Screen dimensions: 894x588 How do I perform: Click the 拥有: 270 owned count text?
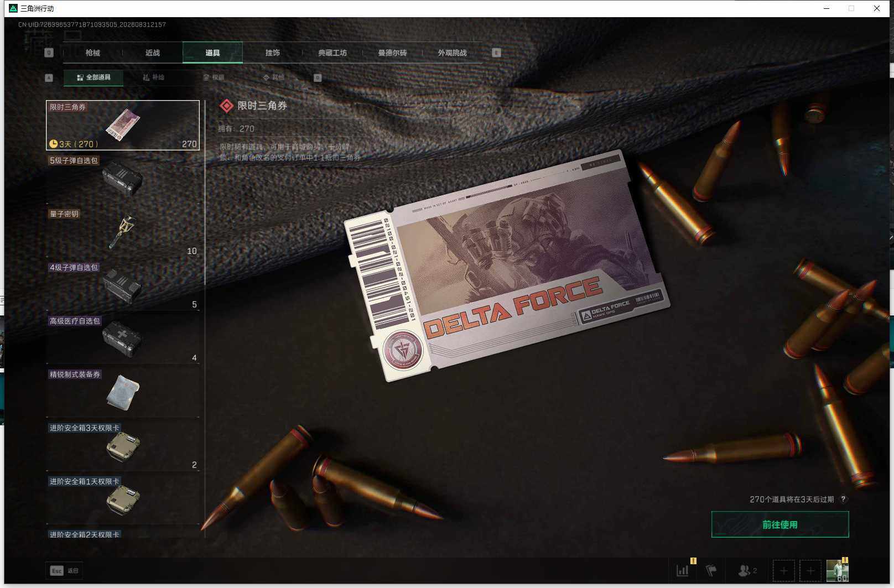236,128
